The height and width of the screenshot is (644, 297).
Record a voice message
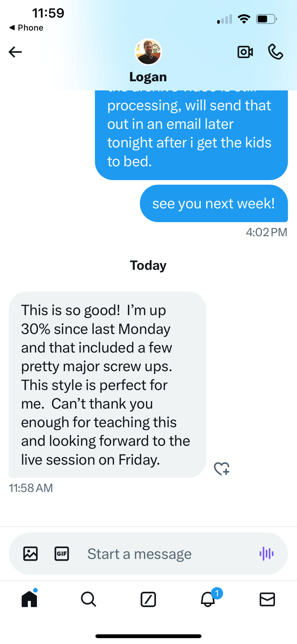(266, 554)
